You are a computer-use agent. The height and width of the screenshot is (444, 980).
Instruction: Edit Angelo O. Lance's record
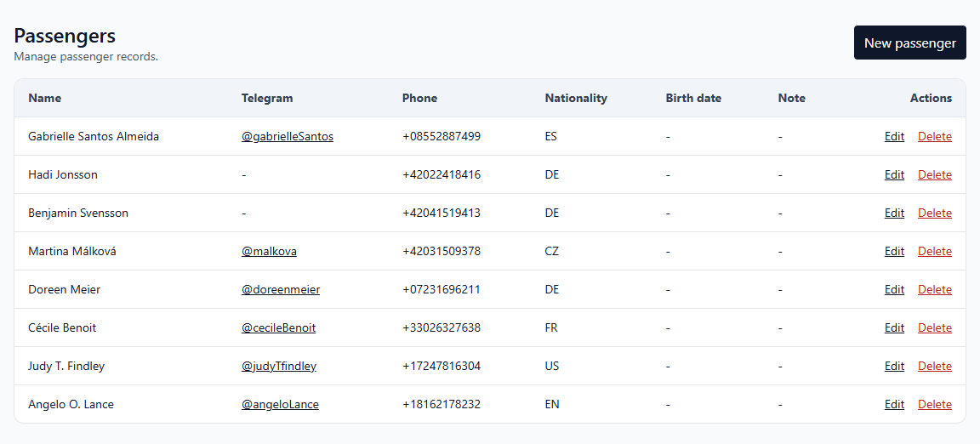pyautogui.click(x=894, y=404)
